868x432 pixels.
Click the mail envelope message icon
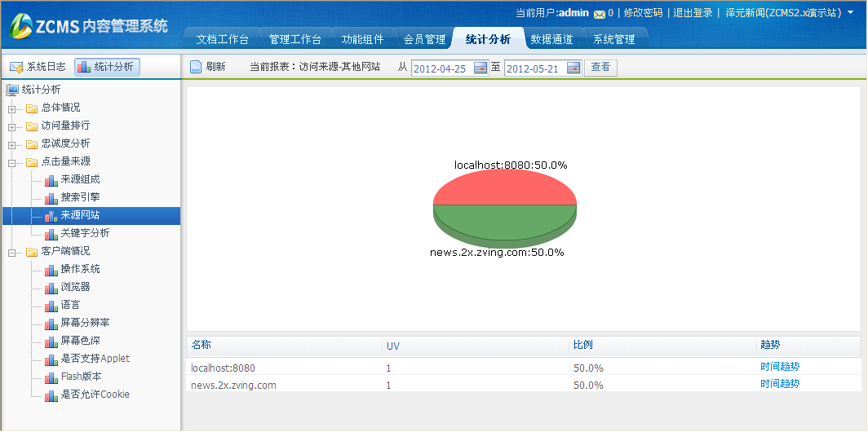tap(600, 14)
